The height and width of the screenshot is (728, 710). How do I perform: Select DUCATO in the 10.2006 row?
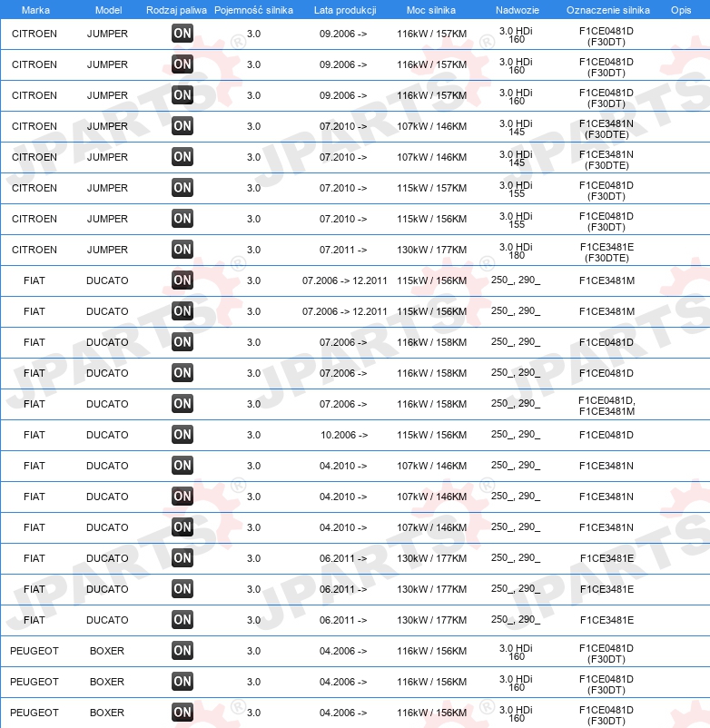click(107, 435)
